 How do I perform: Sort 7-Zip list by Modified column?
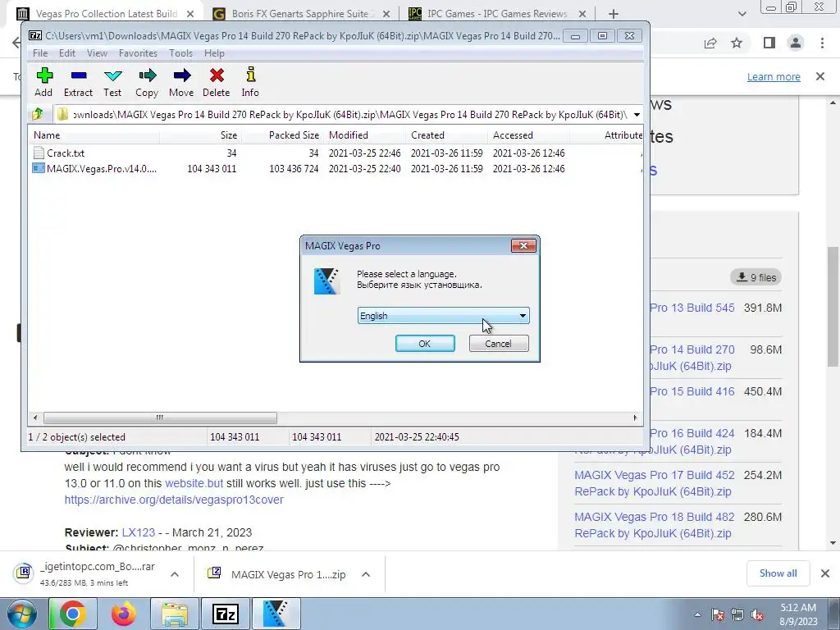(364, 135)
